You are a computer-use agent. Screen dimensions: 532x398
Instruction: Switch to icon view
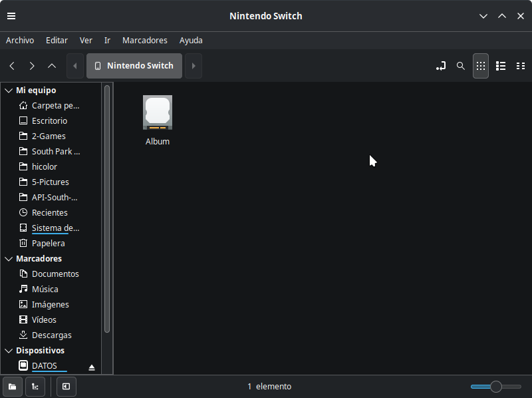(x=481, y=66)
